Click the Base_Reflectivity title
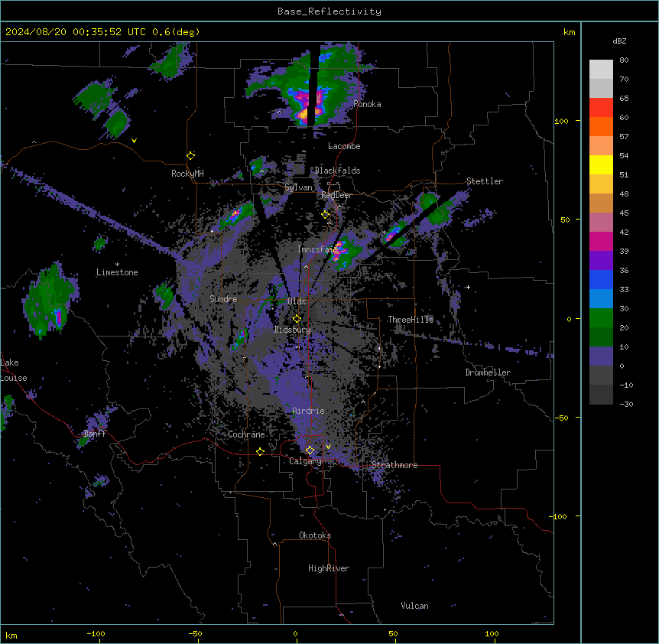This screenshot has width=659, height=644. click(329, 11)
